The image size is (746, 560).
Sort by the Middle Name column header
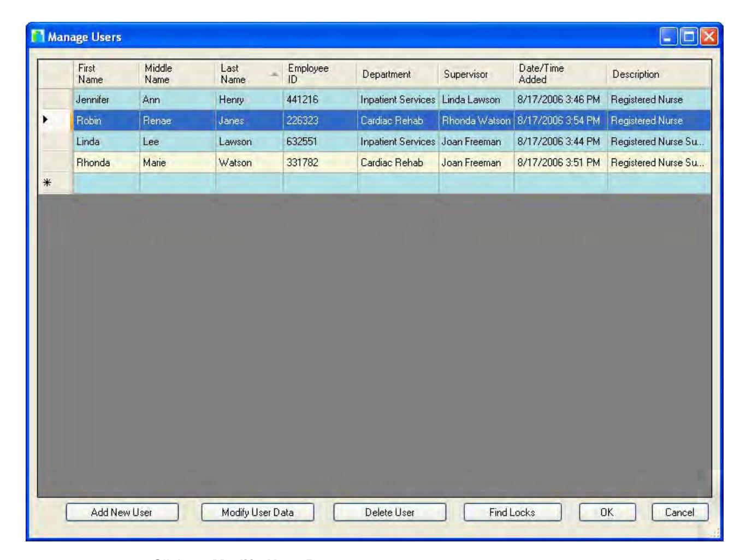tap(177, 74)
